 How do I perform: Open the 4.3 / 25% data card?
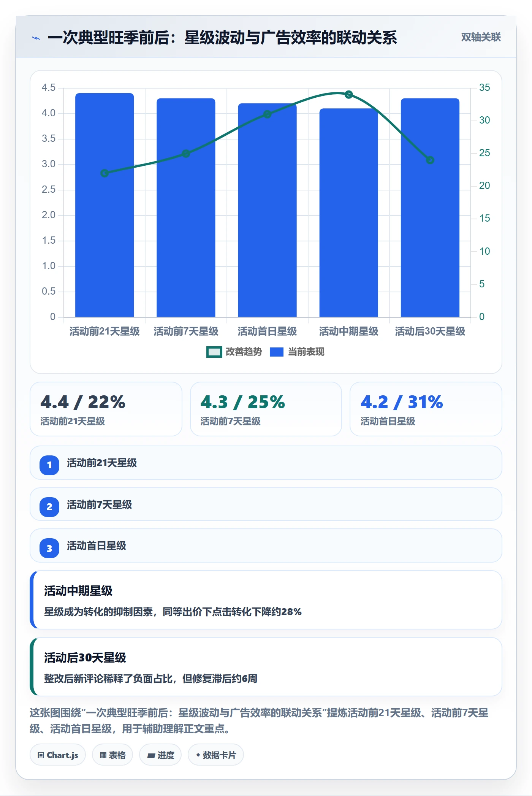click(x=266, y=409)
